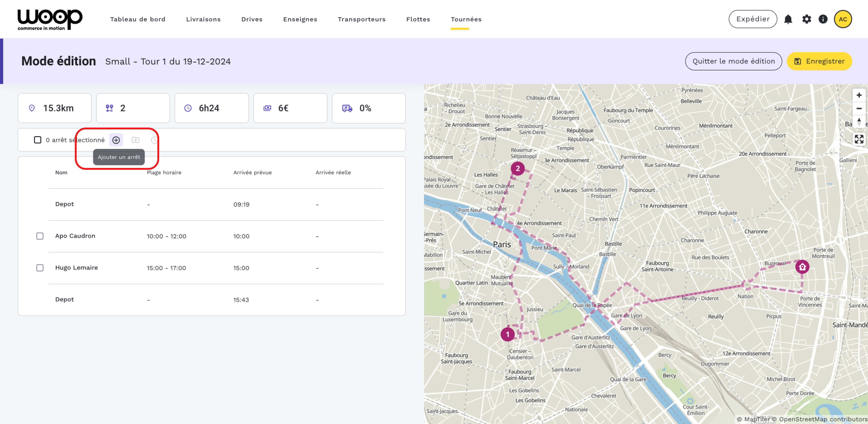Click Quitter le mode édition
868x424 pixels.
[733, 61]
